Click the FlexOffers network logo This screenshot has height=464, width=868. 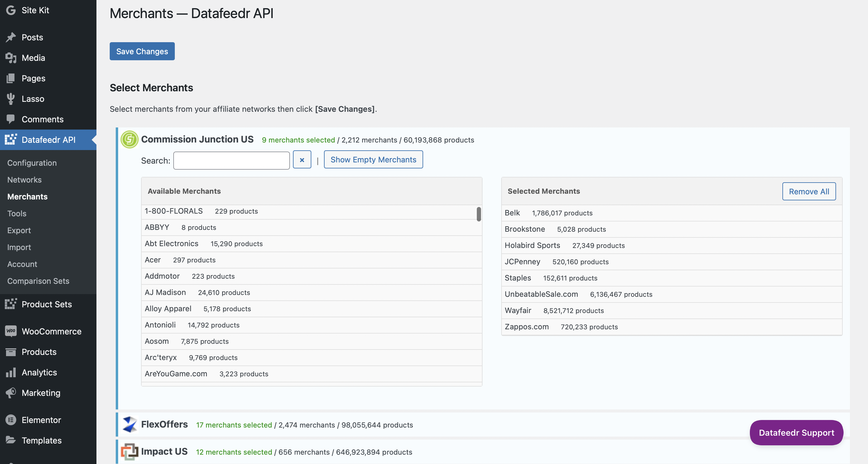pyautogui.click(x=129, y=424)
